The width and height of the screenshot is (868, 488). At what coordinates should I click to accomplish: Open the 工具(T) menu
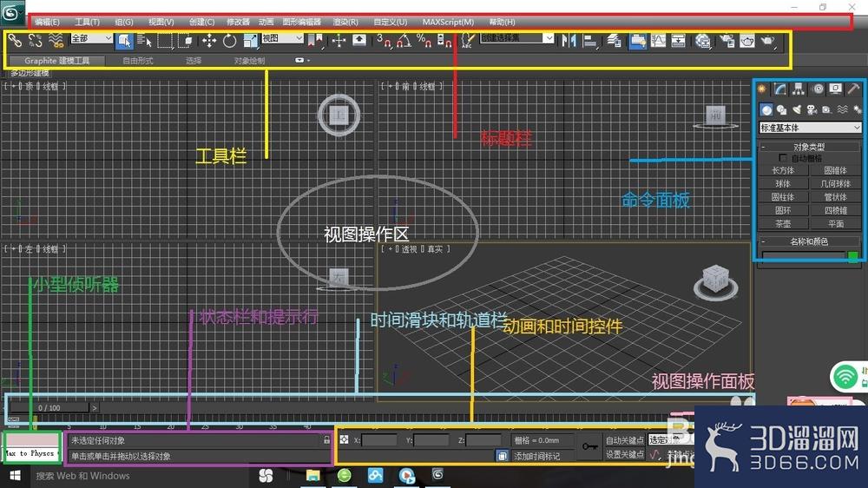coord(88,23)
